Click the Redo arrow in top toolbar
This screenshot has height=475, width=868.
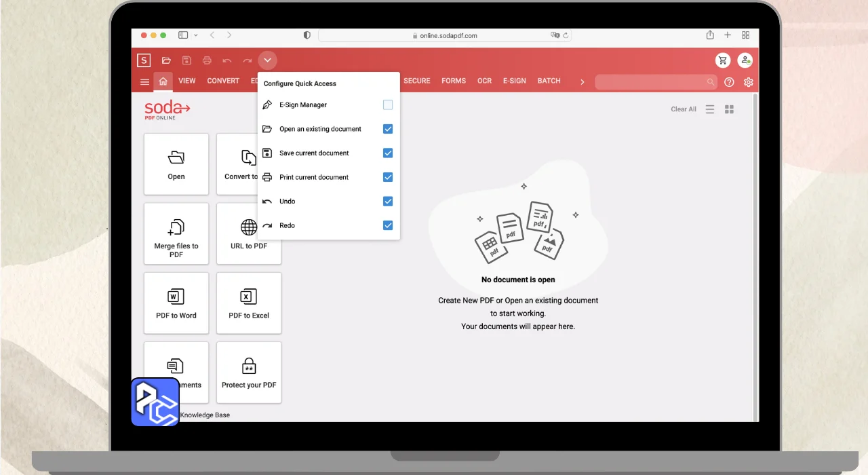[x=248, y=61]
